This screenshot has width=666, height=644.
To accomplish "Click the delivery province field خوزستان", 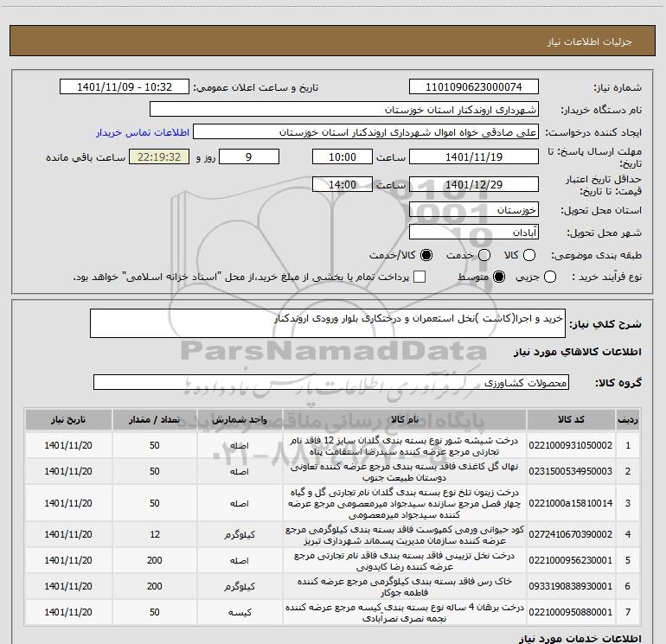I will (474, 210).
